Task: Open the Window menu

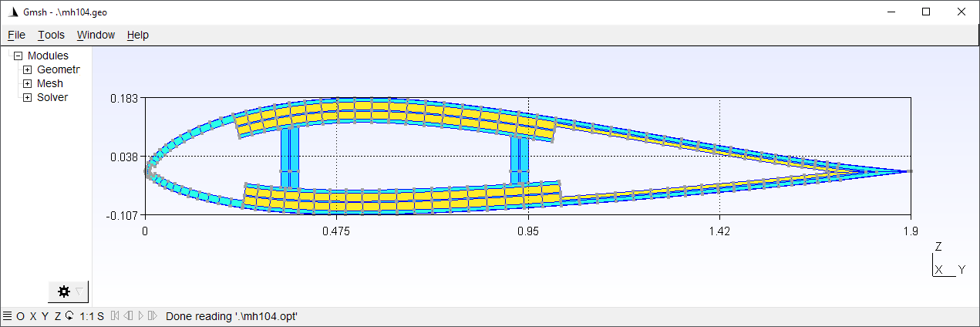Action: [96, 35]
